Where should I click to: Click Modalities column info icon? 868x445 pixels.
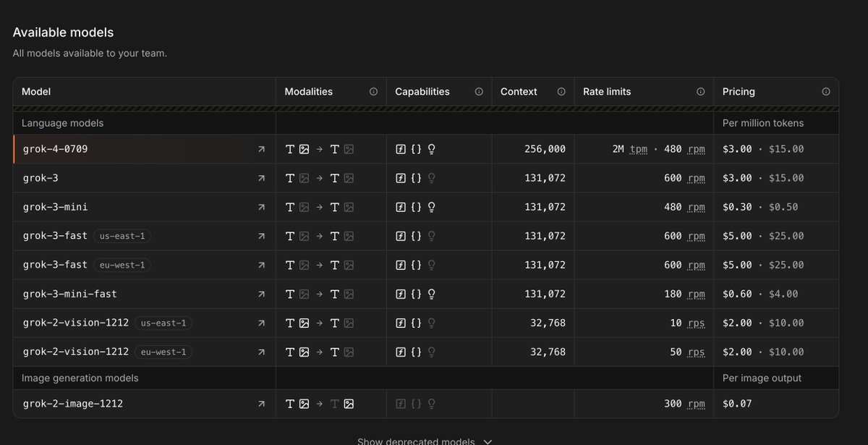(373, 92)
